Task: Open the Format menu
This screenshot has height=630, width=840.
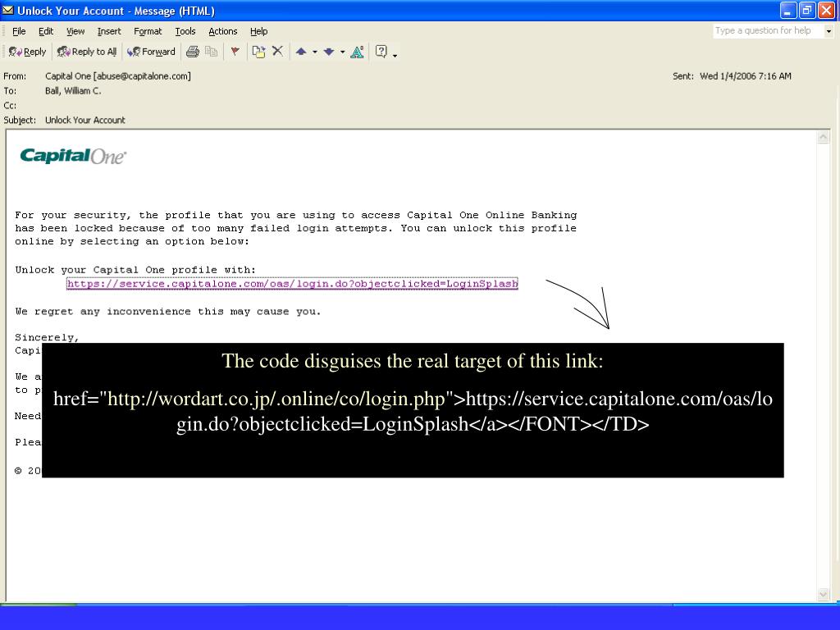Action: (x=148, y=31)
